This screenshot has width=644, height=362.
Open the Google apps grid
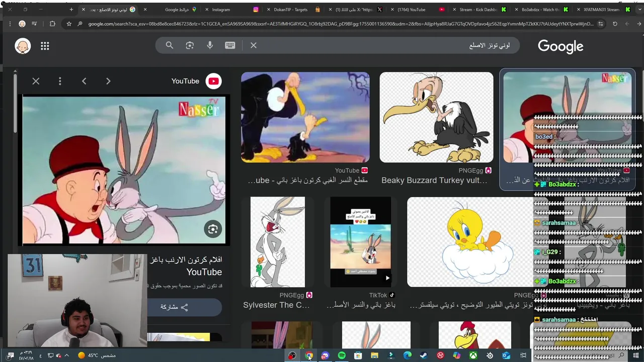[x=45, y=46]
